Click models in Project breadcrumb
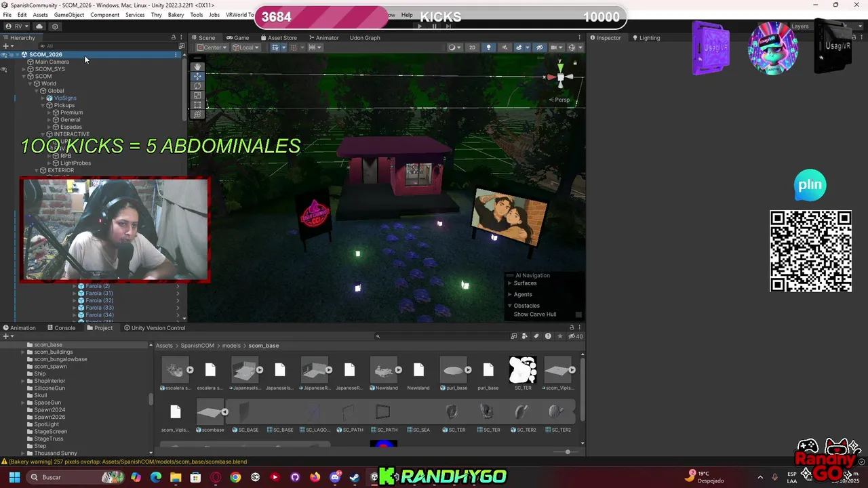This screenshot has width=868, height=488. [231, 346]
